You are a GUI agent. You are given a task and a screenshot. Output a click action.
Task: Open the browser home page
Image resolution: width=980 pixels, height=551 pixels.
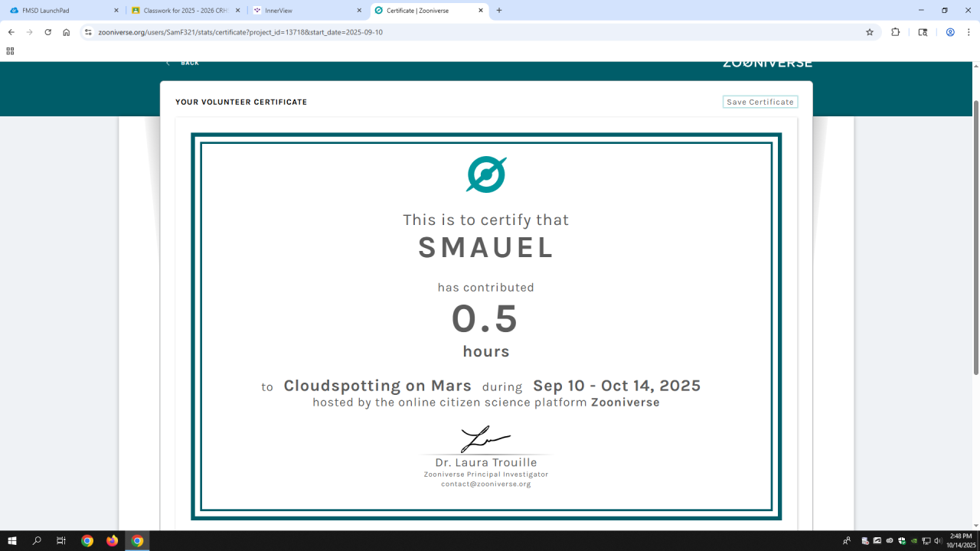coord(67,32)
